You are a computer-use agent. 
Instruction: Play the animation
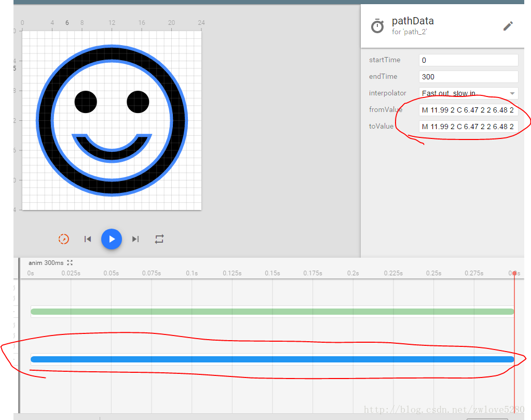[x=112, y=239]
